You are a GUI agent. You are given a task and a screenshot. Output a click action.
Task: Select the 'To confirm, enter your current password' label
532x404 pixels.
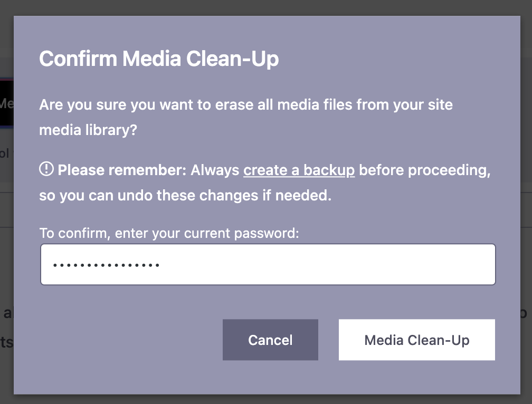[169, 233]
